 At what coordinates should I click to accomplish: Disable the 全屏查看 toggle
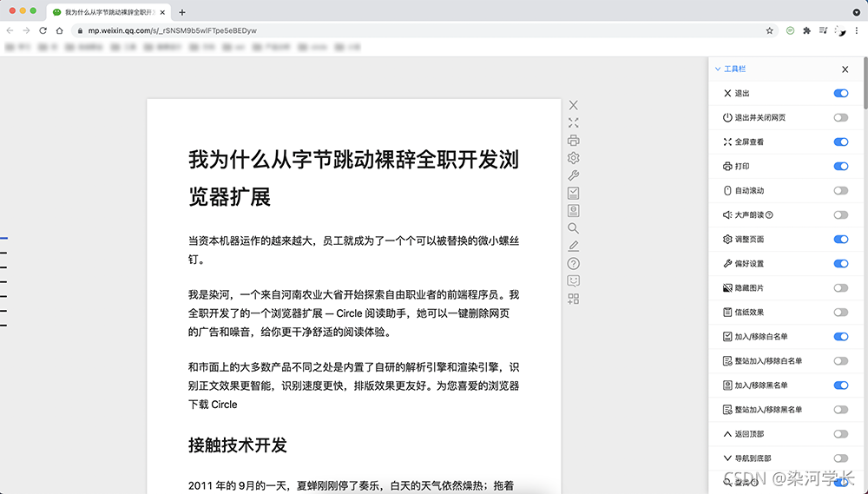tap(841, 142)
